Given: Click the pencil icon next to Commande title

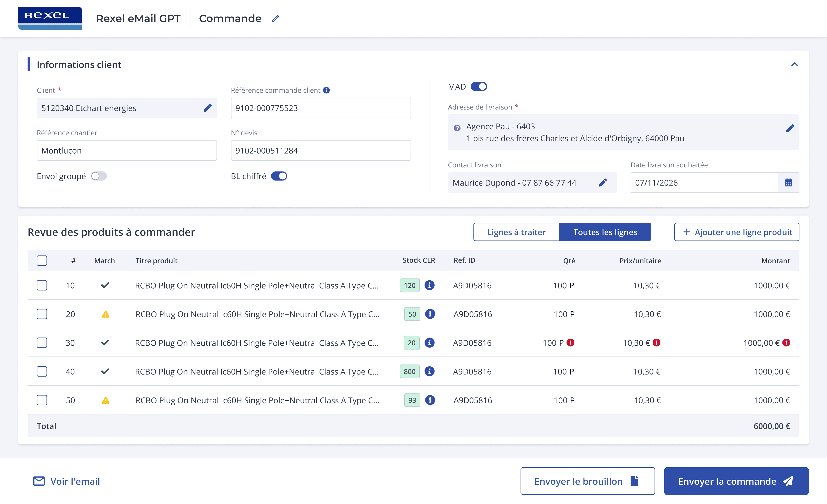Looking at the screenshot, I should pyautogui.click(x=275, y=18).
